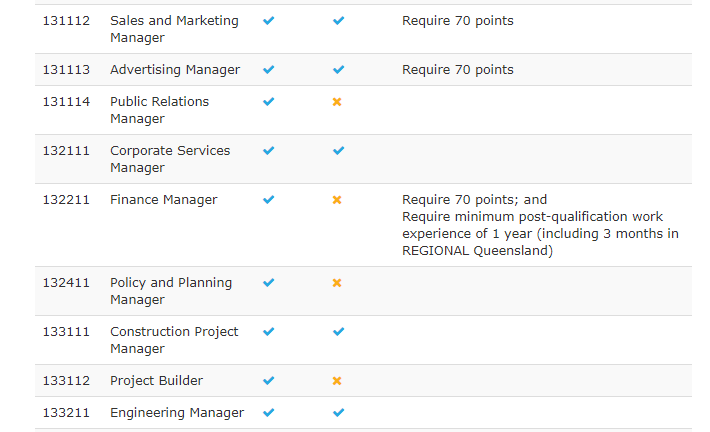Click the orange cross for Public Relations Manager
Image resolution: width=710 pixels, height=432 pixels.
pos(337,102)
